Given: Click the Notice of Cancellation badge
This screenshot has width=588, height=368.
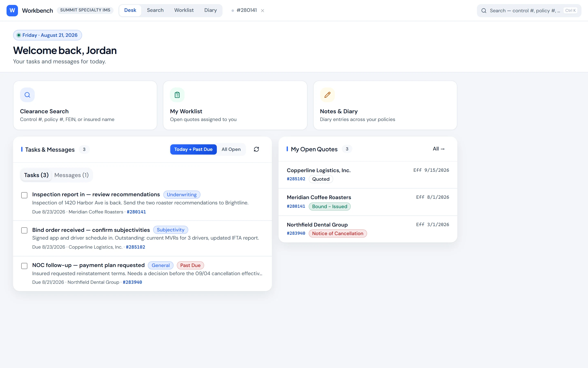Looking at the screenshot, I should [338, 233].
